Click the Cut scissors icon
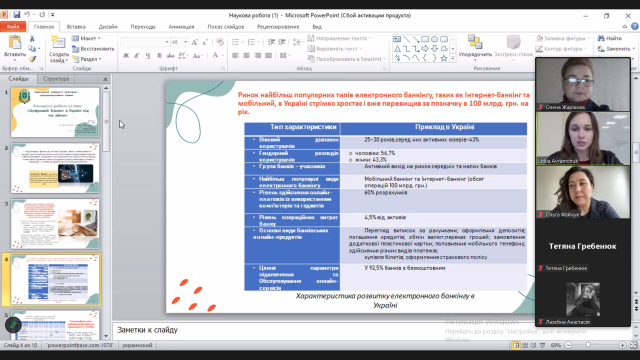This screenshot has height=360, width=640. [x=32, y=38]
